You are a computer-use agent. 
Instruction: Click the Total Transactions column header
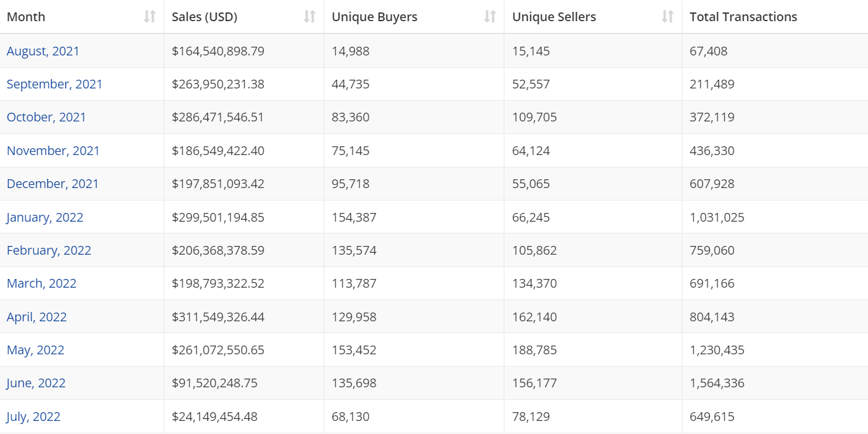(x=743, y=17)
